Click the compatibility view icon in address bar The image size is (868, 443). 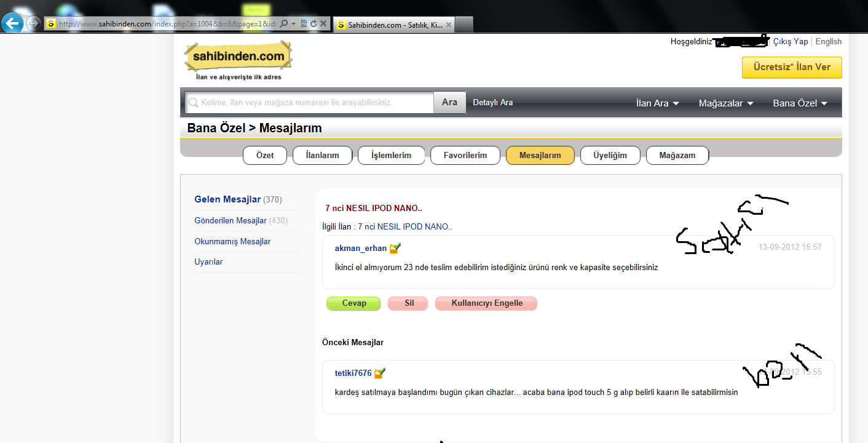pos(304,23)
